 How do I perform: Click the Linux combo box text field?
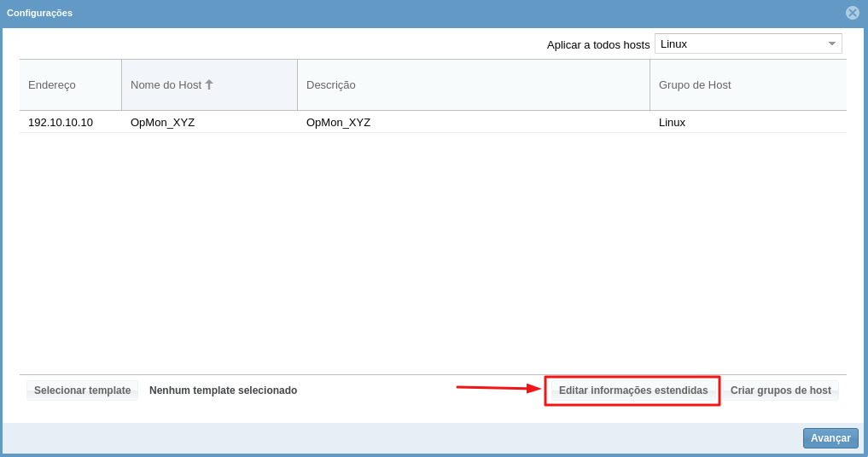(x=737, y=43)
